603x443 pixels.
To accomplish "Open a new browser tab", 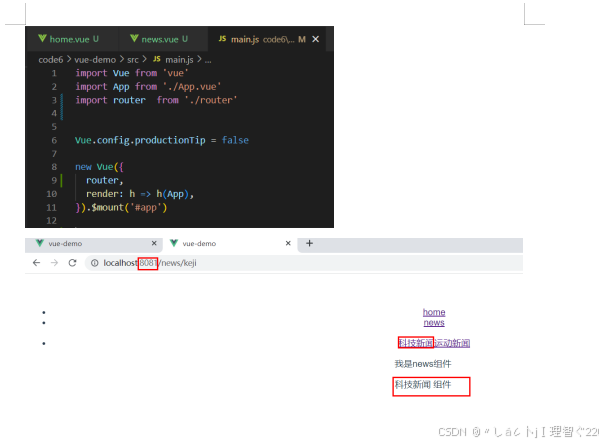I will click(309, 243).
